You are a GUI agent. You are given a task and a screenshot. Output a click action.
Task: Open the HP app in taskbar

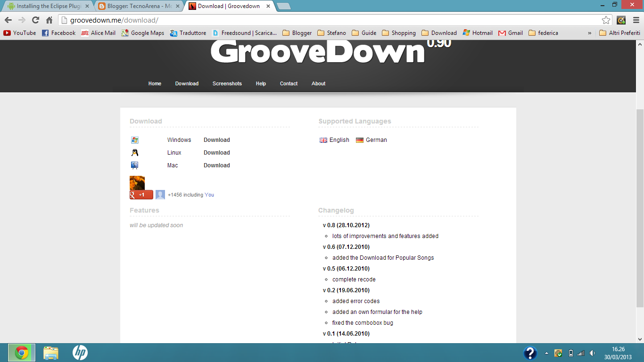click(80, 353)
